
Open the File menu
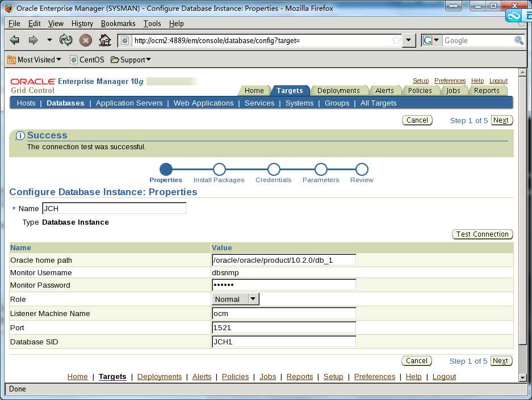[14, 23]
